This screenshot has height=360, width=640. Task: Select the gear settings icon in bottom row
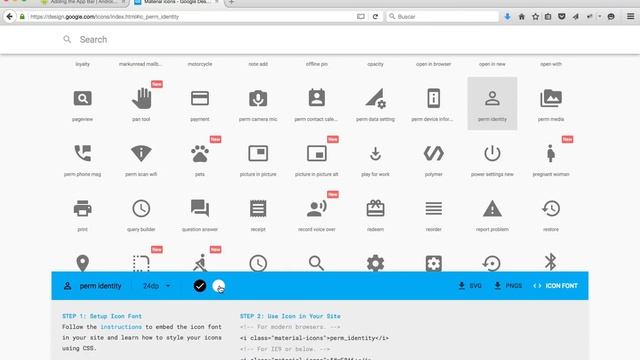pos(376,263)
